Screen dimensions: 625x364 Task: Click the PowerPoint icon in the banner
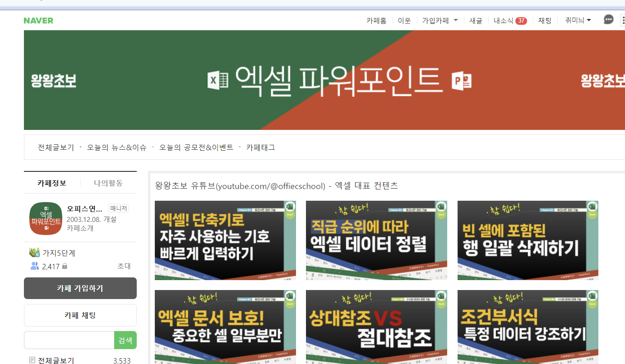coord(462,81)
